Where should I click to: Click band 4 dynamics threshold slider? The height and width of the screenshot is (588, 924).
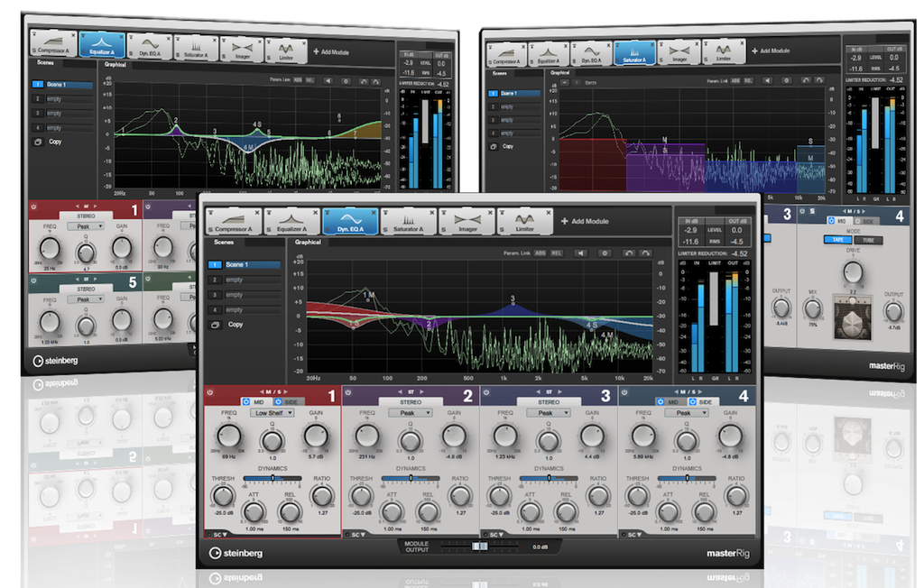tap(687, 478)
